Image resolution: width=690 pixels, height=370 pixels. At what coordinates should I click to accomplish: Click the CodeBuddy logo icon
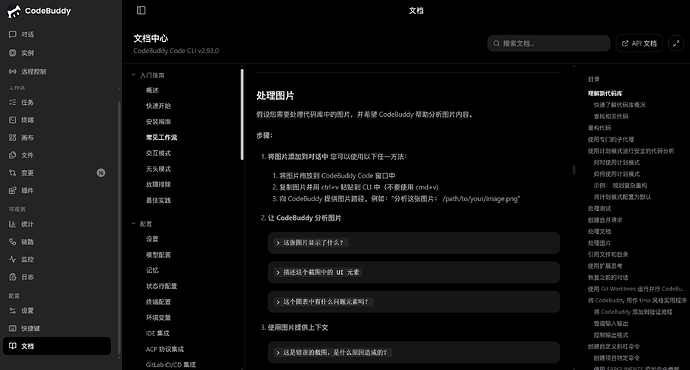14,11
